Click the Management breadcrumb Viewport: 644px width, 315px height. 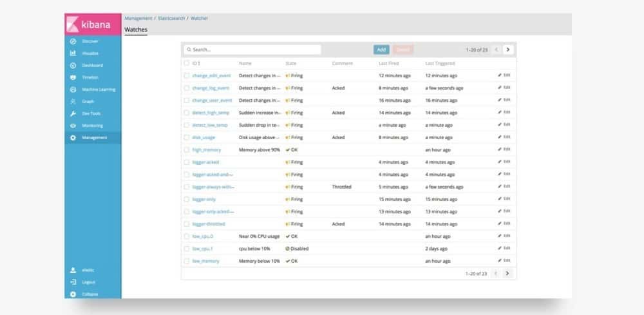pyautogui.click(x=138, y=18)
